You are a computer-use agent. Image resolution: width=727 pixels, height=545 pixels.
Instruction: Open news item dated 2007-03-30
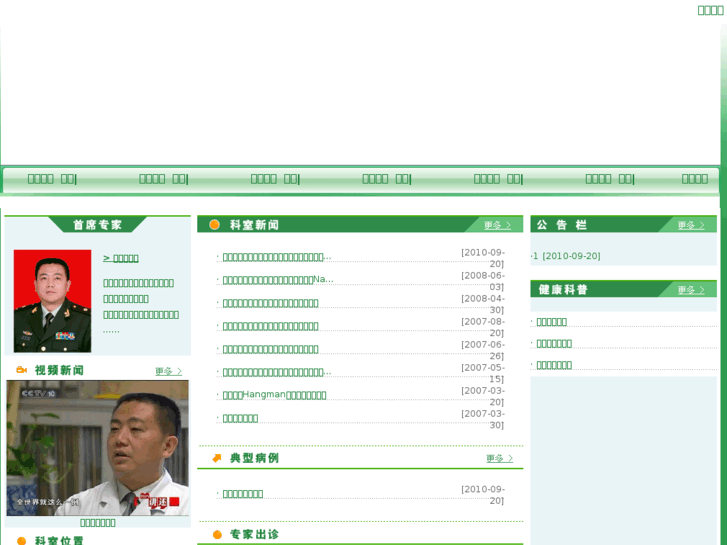coord(240,418)
